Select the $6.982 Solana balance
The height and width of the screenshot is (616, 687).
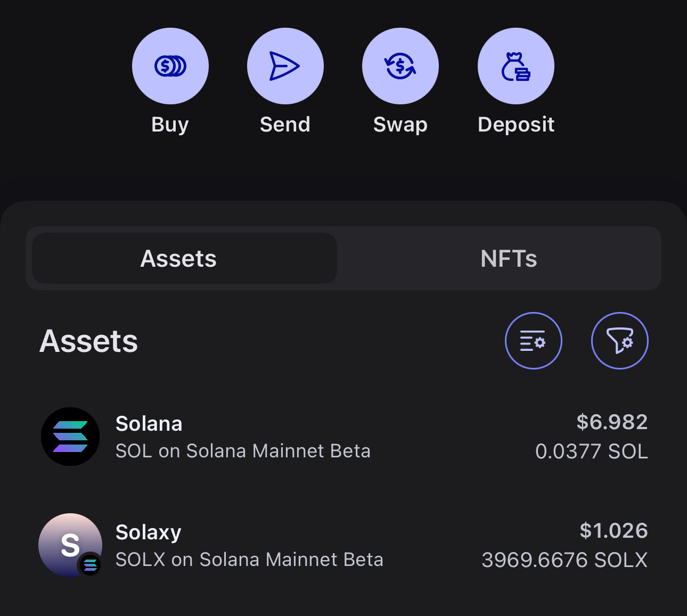coord(612,422)
